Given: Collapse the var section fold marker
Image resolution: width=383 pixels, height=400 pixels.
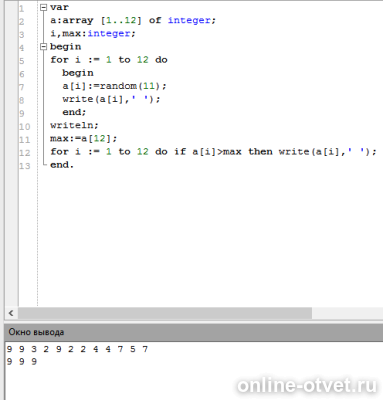Looking at the screenshot, I should [43, 7].
